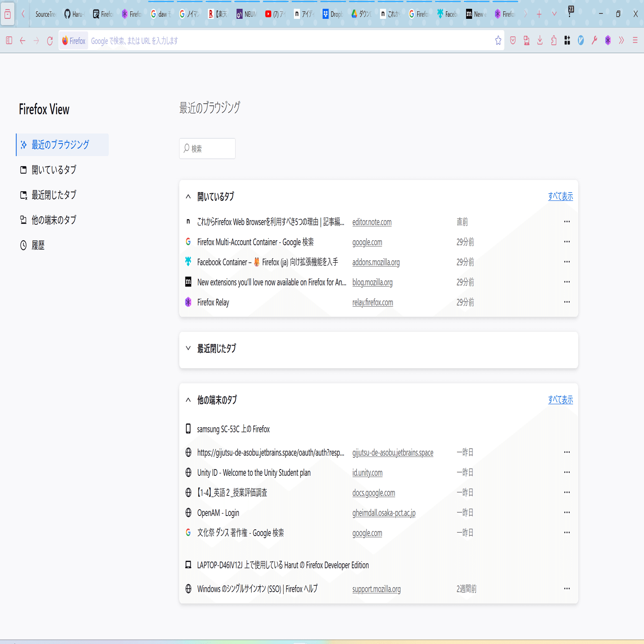Open the list all tabs dropdown
The image size is (644, 644).
coord(554,14)
